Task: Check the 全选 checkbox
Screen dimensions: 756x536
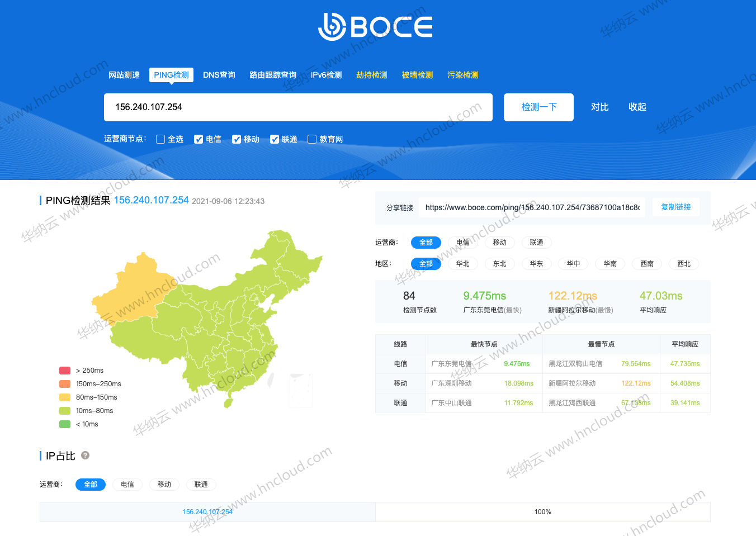Action: [160, 139]
